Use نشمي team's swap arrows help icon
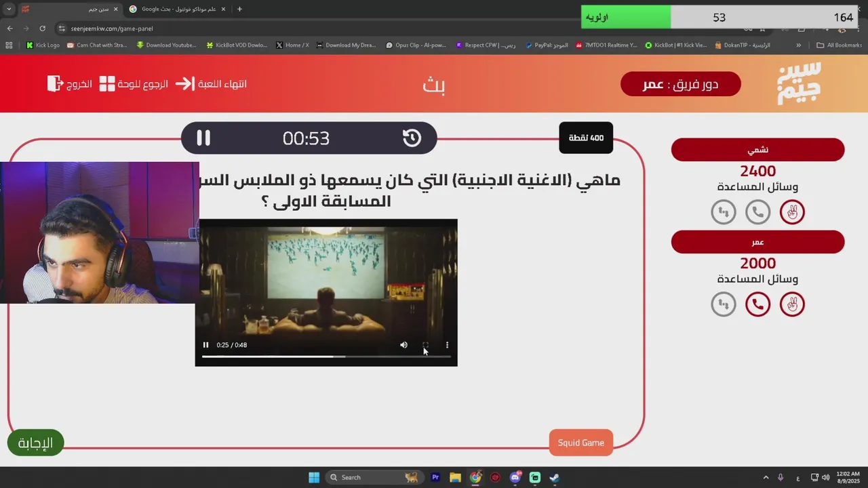868x488 pixels. click(724, 212)
